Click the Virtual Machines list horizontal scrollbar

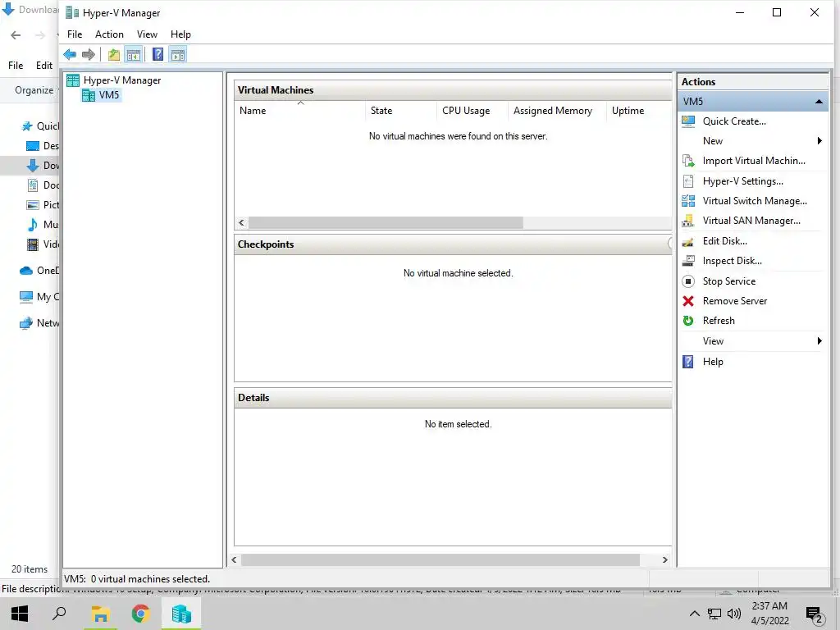tap(386, 223)
